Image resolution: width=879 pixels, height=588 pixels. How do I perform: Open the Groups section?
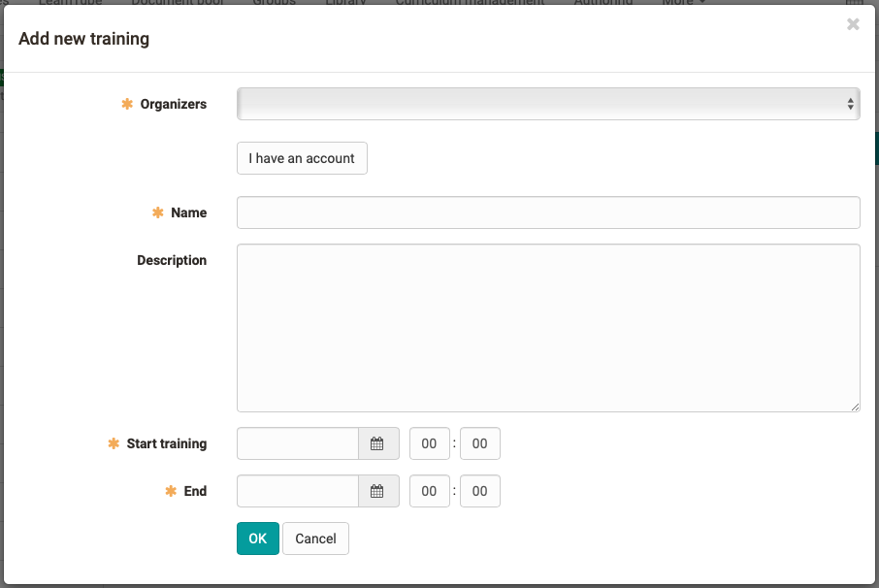(274, 3)
